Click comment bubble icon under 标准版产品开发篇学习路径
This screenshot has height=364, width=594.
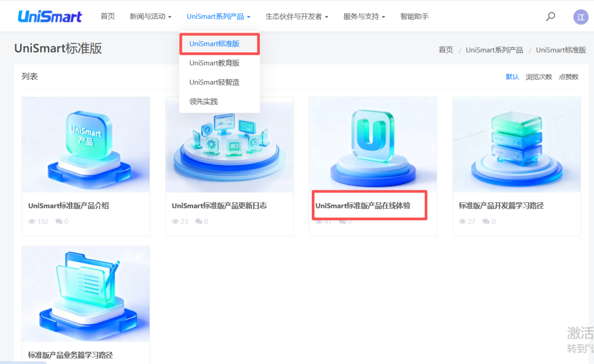486,222
